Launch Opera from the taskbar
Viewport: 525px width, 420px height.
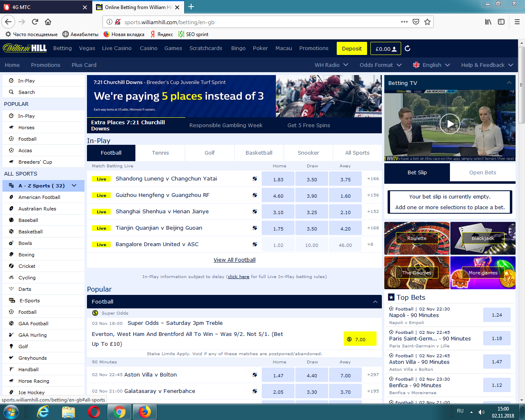(x=94, y=411)
